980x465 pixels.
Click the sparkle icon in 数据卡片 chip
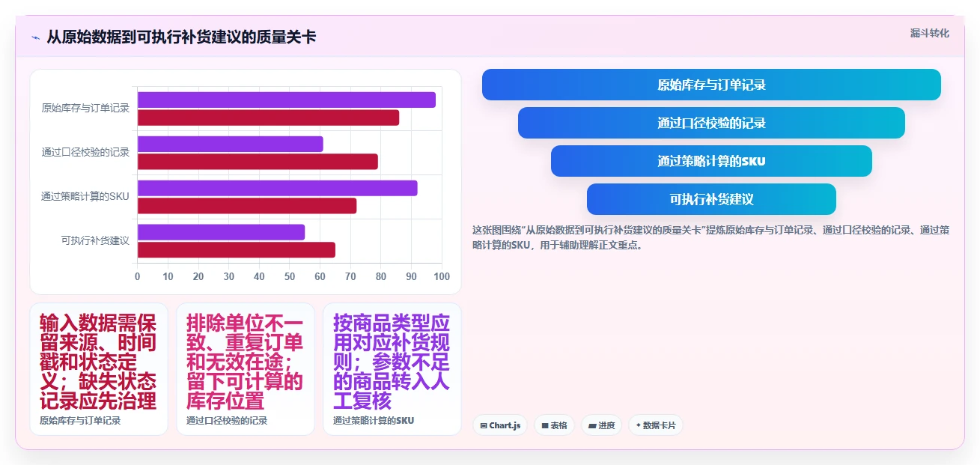click(638, 425)
